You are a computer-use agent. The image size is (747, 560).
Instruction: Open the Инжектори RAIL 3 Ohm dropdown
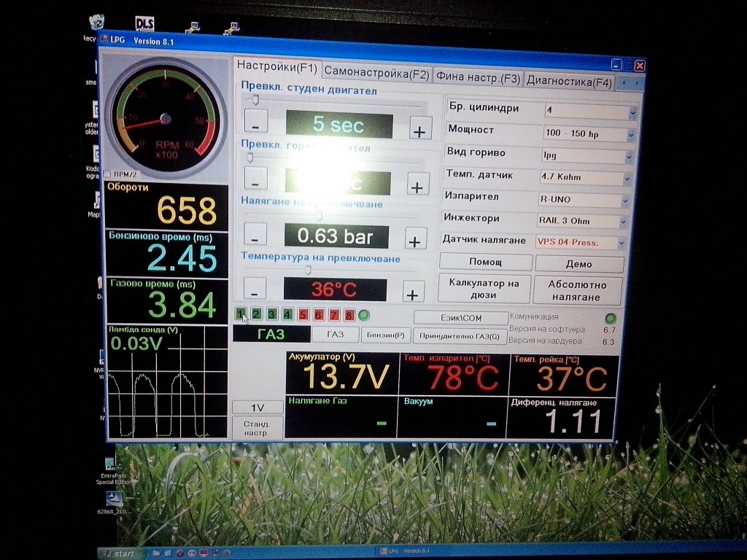pos(623,222)
